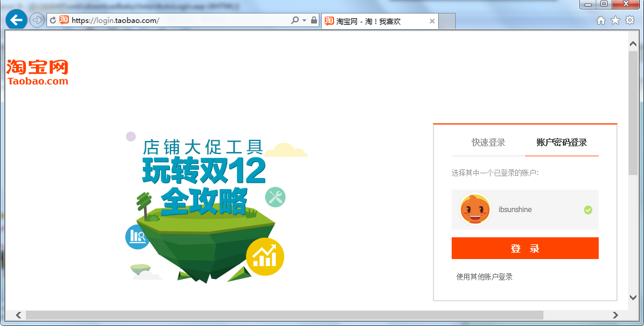Close the 淘宝网 browser tab
The height and width of the screenshot is (326, 644).
coord(432,21)
